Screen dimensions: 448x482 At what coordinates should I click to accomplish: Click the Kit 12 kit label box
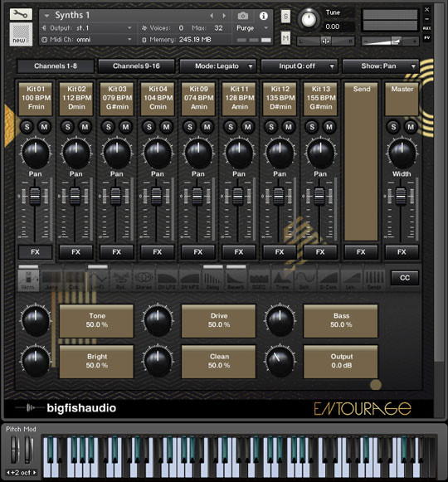point(280,99)
